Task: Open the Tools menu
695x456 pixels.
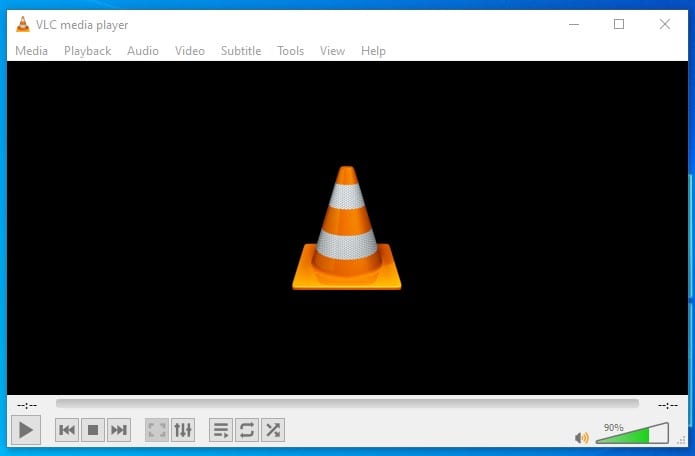Action: click(290, 51)
